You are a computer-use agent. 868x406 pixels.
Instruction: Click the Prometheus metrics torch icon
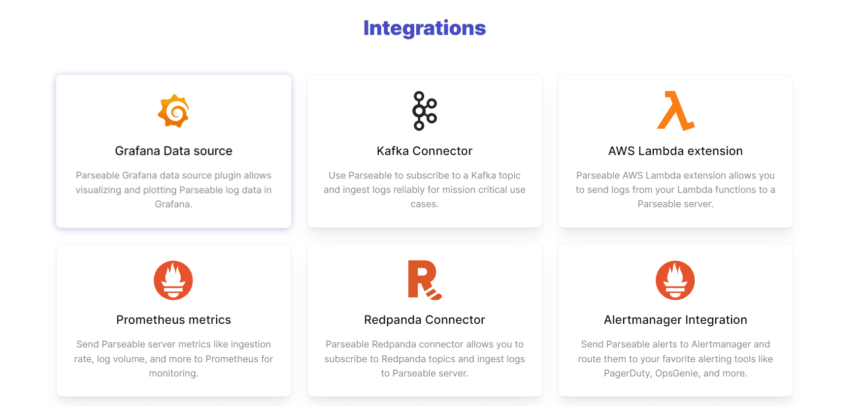[173, 280]
